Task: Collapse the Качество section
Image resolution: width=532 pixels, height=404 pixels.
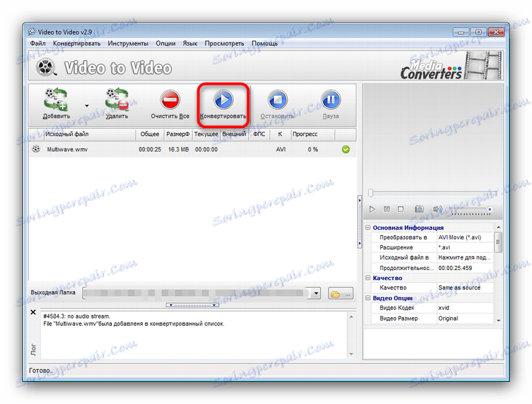Action: tap(368, 278)
